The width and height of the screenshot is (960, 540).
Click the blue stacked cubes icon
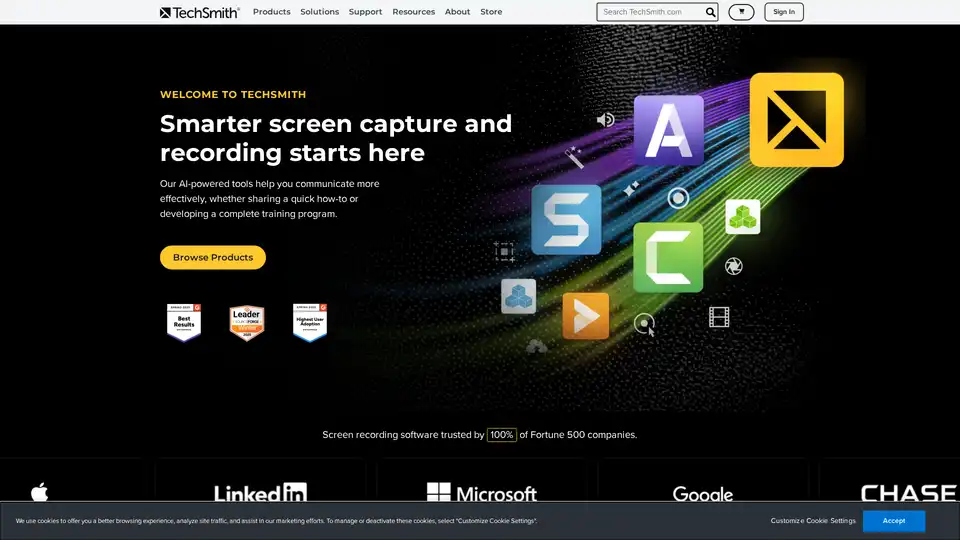[x=518, y=296]
